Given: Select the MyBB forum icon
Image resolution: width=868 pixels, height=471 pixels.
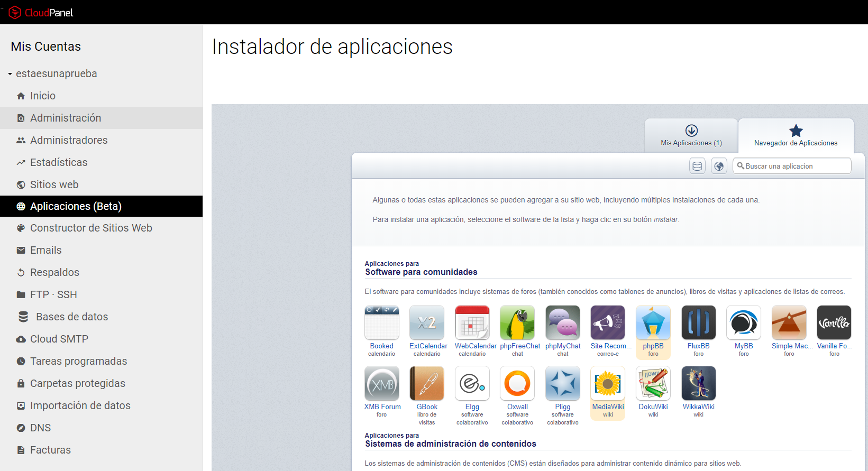Looking at the screenshot, I should point(744,322).
